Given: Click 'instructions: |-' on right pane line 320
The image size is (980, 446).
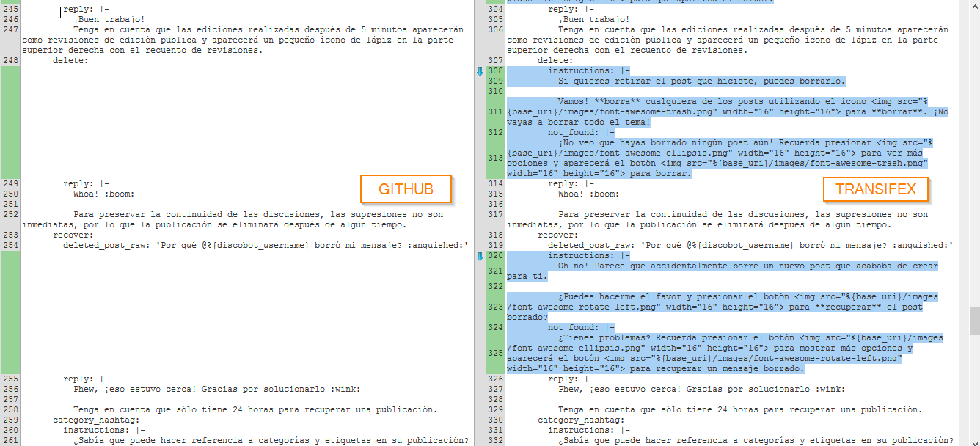Looking at the screenshot, I should pyautogui.click(x=589, y=256).
